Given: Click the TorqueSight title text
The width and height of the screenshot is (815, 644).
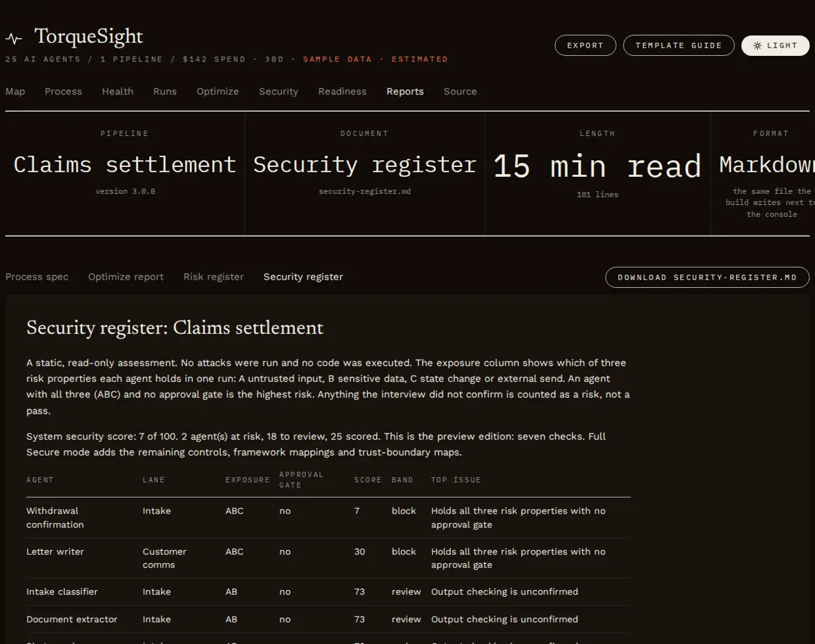Looking at the screenshot, I should (88, 37).
